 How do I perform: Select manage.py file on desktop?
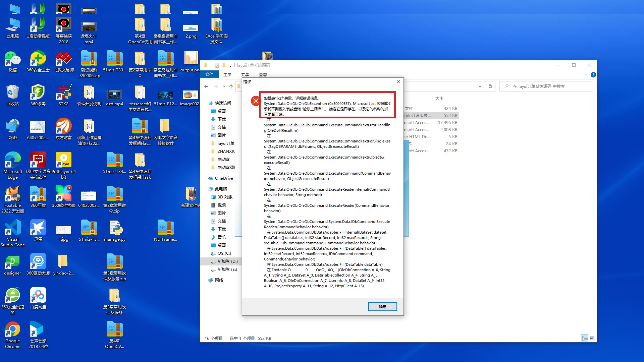pyautogui.click(x=115, y=231)
